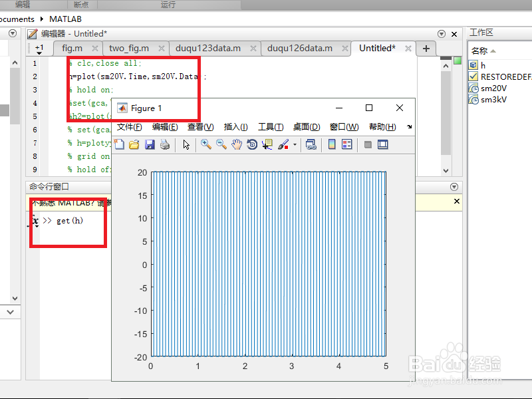Open command window actions dropdown
Viewport: 532px width, 399px height.
click(x=454, y=187)
